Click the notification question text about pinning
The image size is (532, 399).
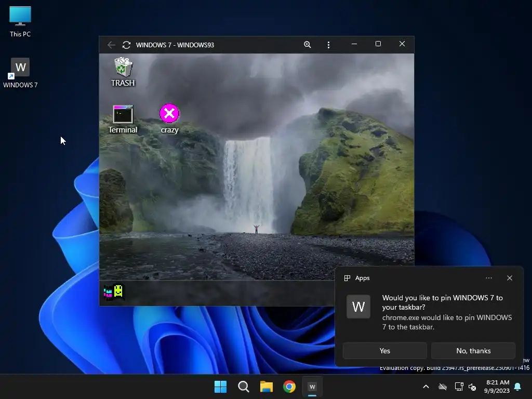coord(443,302)
